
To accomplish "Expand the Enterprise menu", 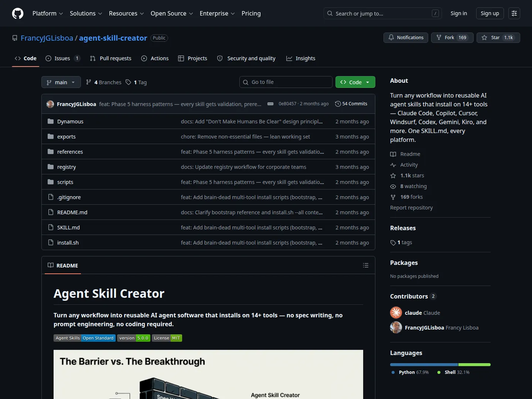I will point(217,13).
